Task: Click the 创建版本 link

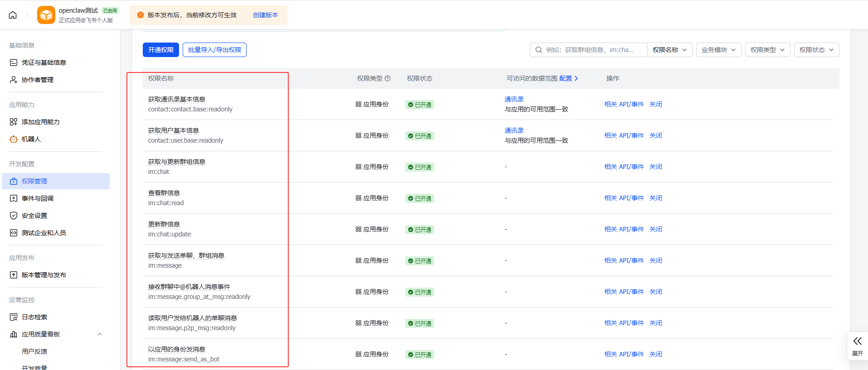Action: (x=266, y=15)
